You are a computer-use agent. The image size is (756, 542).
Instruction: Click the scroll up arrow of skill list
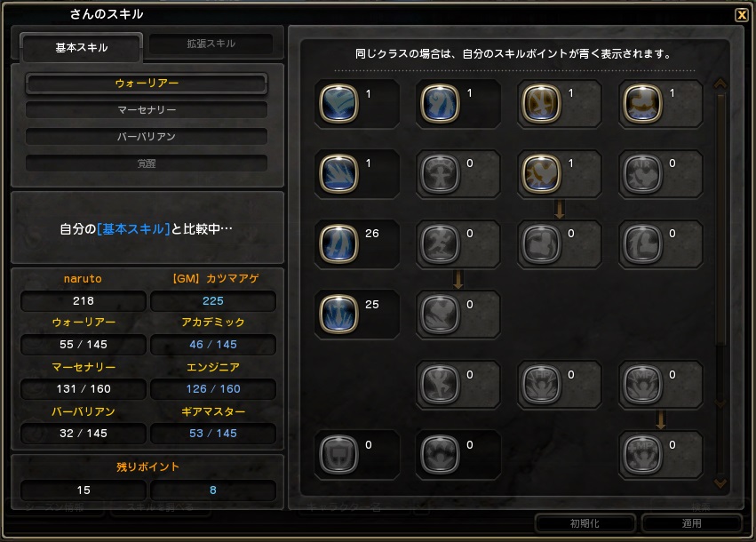click(720, 84)
